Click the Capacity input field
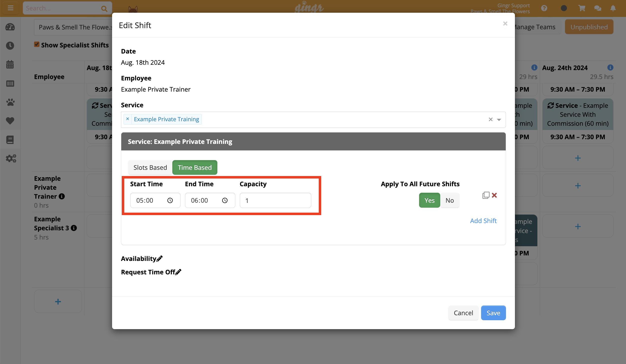626x364 pixels. tap(275, 200)
